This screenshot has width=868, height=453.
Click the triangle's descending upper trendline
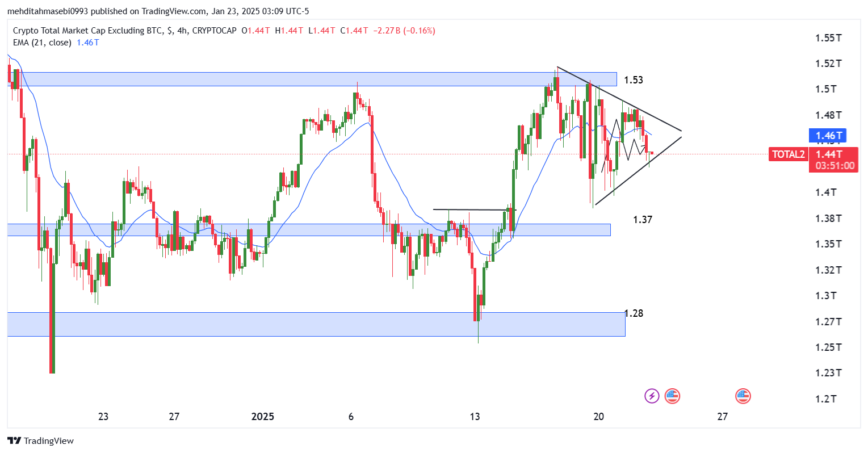point(619,99)
